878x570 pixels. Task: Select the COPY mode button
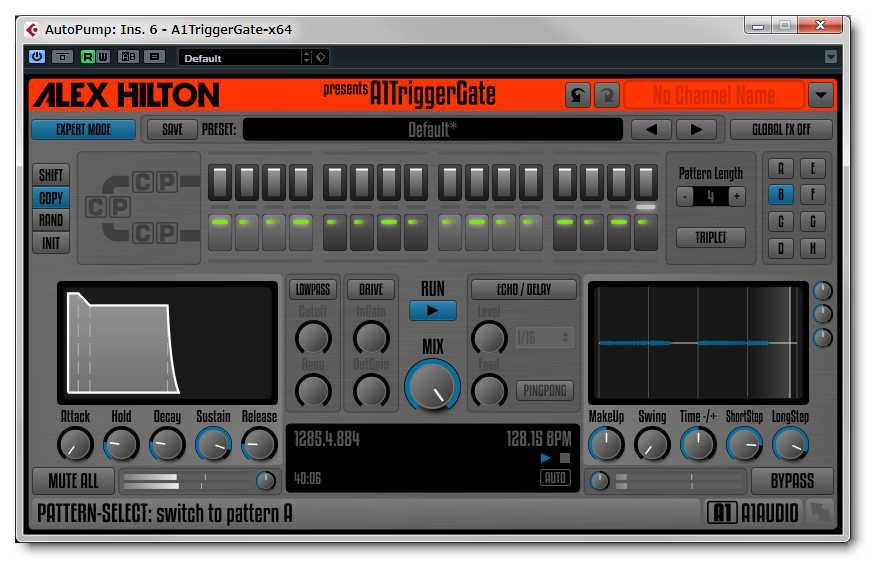pos(51,198)
